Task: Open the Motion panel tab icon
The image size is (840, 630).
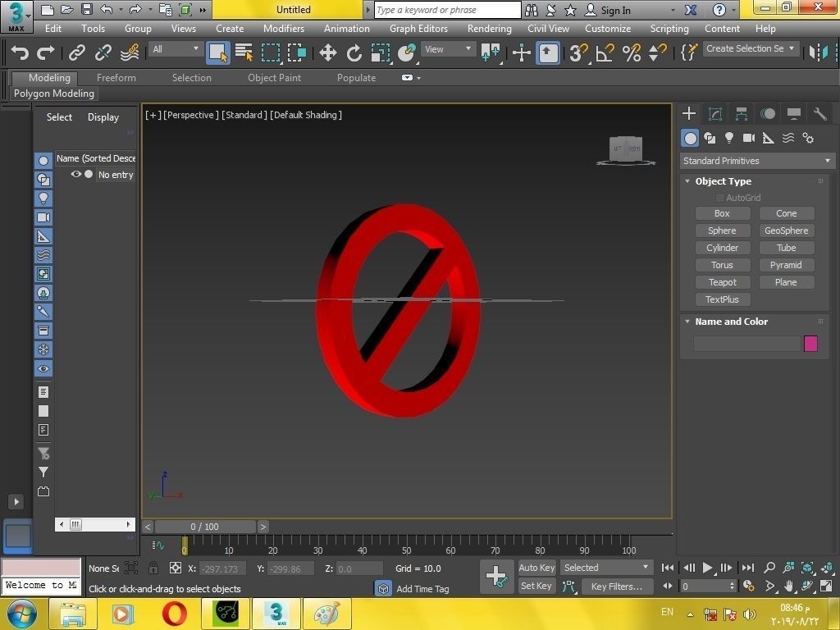Action: tap(768, 113)
